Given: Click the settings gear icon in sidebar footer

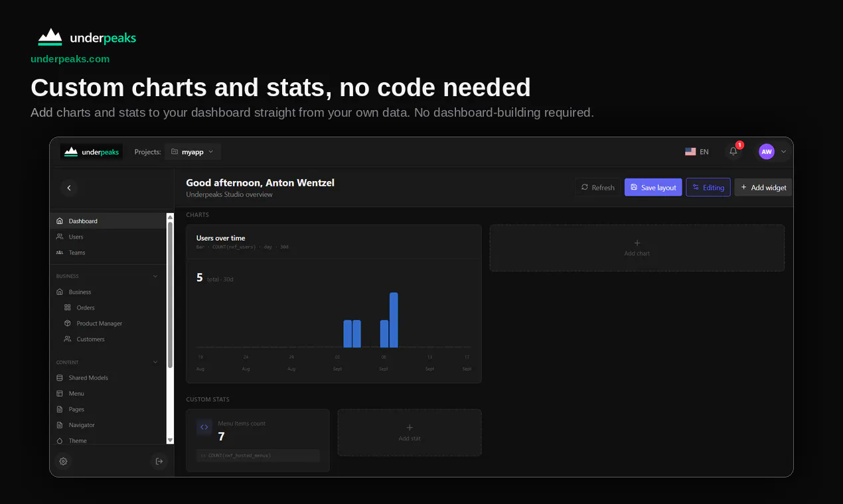Looking at the screenshot, I should (x=63, y=462).
